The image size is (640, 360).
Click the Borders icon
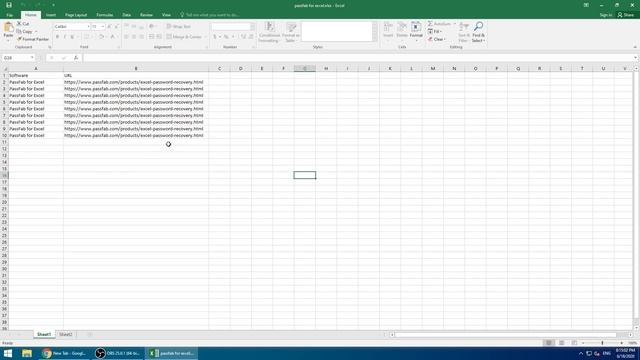(x=87, y=37)
